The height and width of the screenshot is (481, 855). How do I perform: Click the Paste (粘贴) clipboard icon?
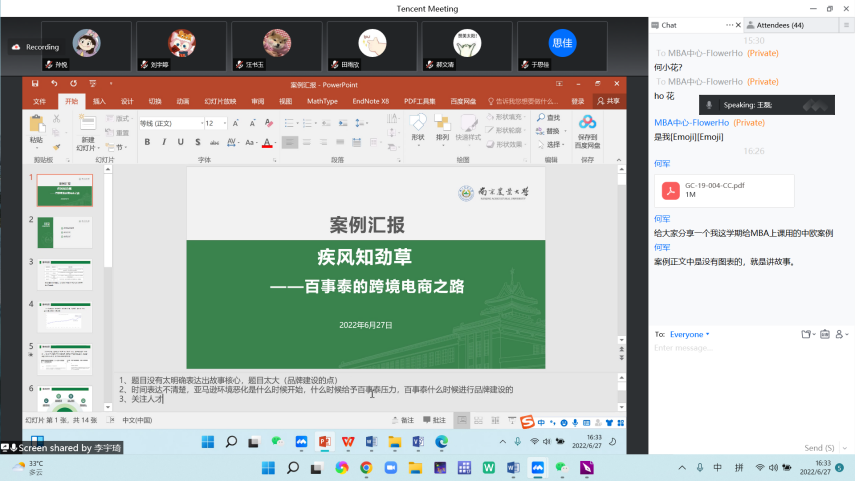pos(37,125)
